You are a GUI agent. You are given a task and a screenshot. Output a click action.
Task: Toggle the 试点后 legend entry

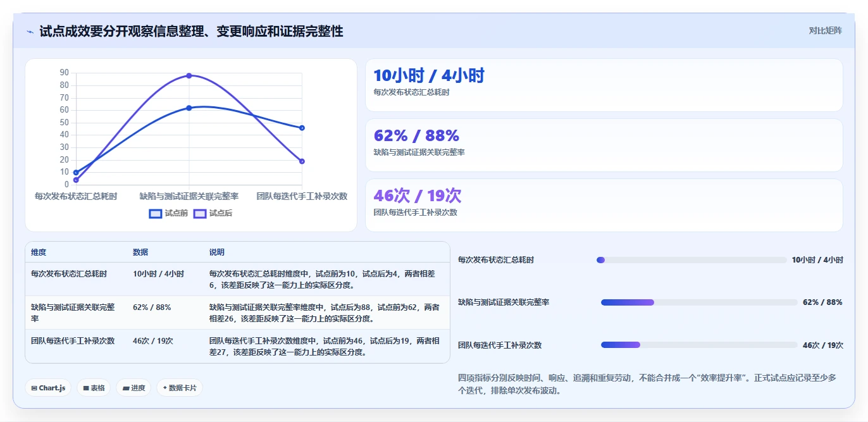(213, 213)
